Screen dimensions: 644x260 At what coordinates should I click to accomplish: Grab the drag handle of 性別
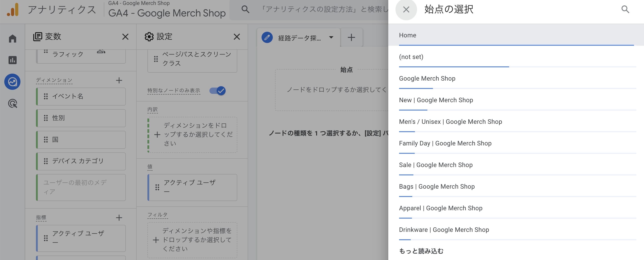(46, 118)
